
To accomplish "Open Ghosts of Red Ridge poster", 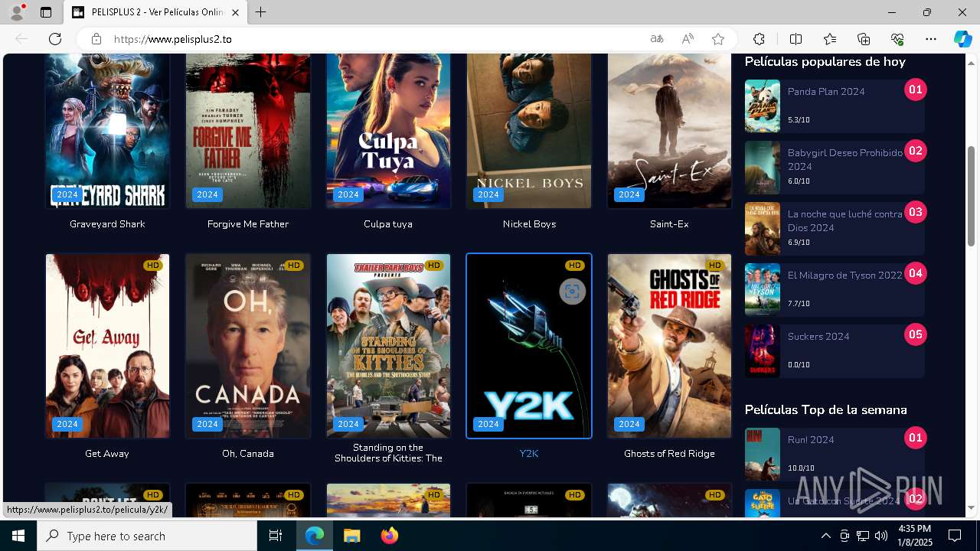I will point(669,346).
